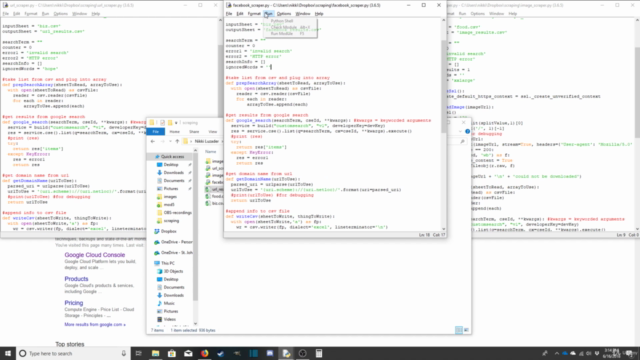Open 3D Objects under This PC

coord(173,271)
